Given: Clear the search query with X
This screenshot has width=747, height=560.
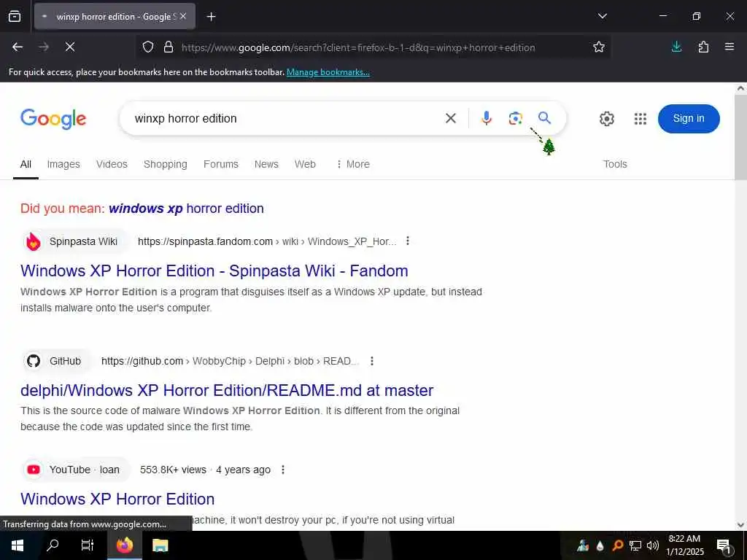Looking at the screenshot, I should (x=451, y=118).
